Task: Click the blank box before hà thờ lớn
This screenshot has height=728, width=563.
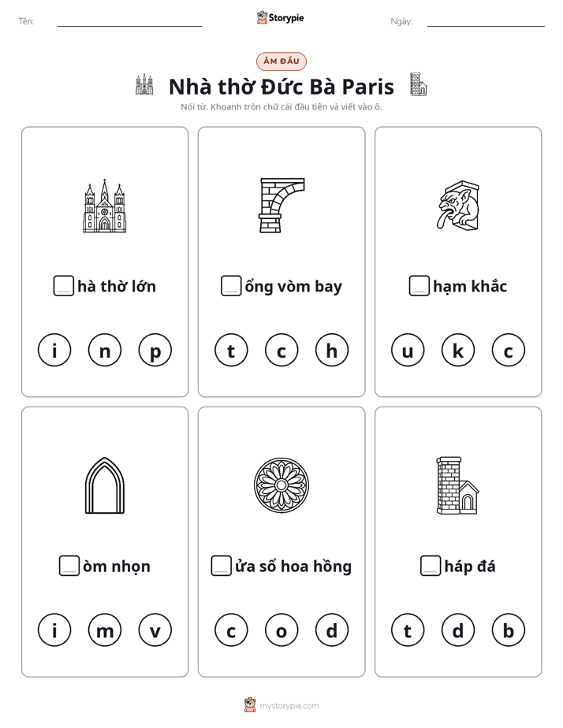Action: point(64,285)
